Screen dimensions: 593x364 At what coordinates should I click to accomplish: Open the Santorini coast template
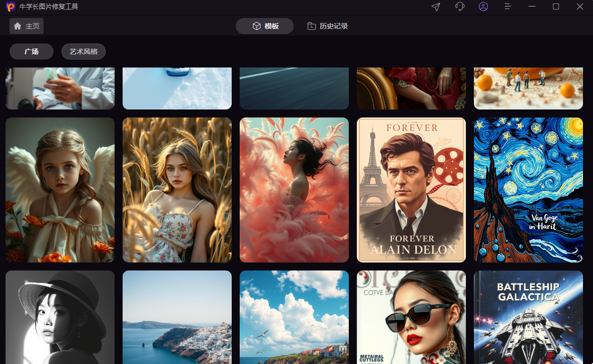pyautogui.click(x=177, y=317)
